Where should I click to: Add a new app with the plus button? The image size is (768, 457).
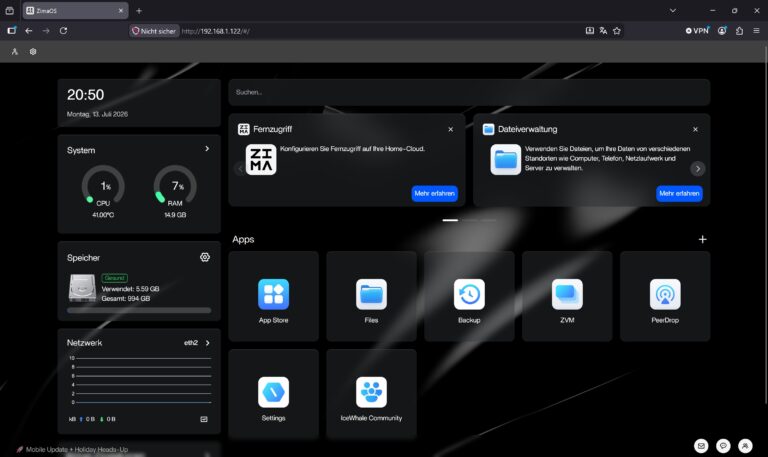[702, 239]
